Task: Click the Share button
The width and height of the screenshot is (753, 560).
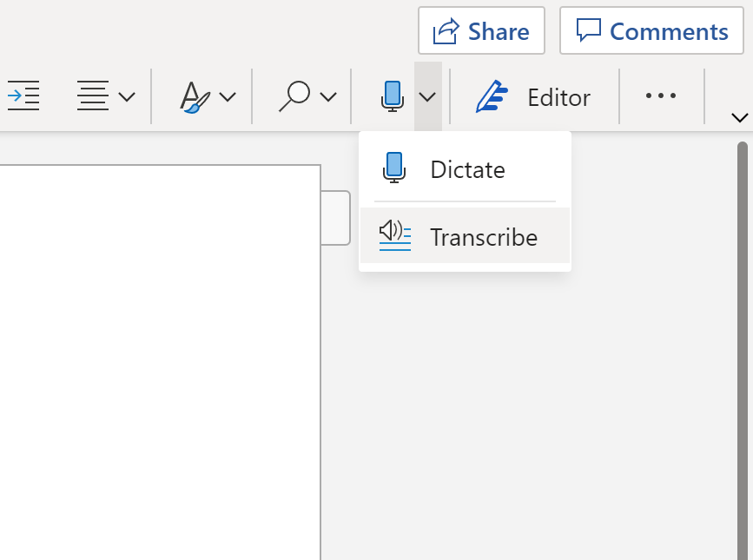Action: (481, 30)
